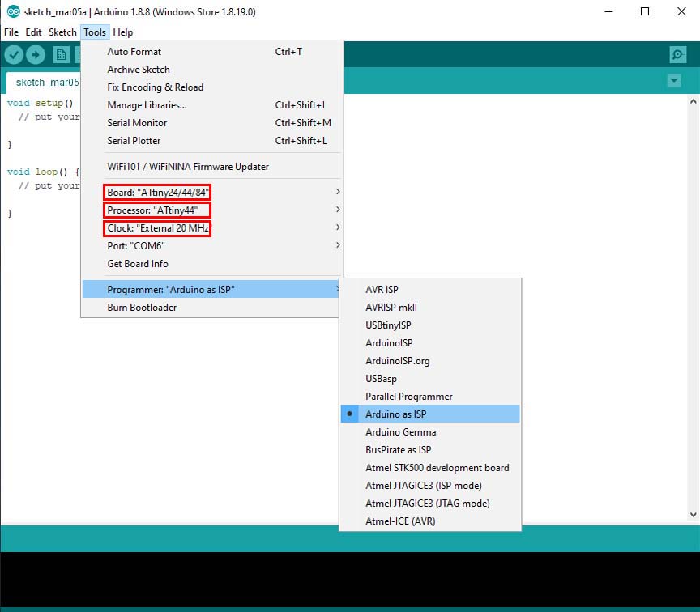
Task: Select AVRISP mkII programmer
Action: (430, 308)
